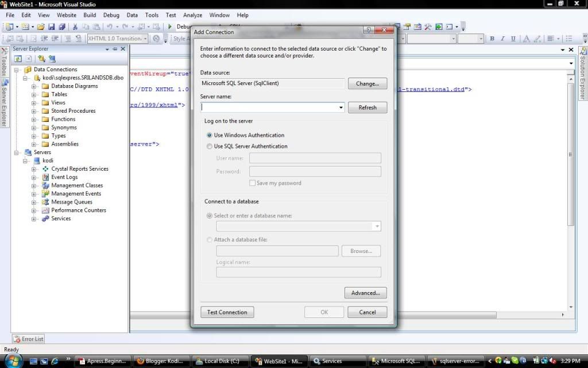Click the Save All stacked disks icon
588x368 pixels.
(62, 26)
